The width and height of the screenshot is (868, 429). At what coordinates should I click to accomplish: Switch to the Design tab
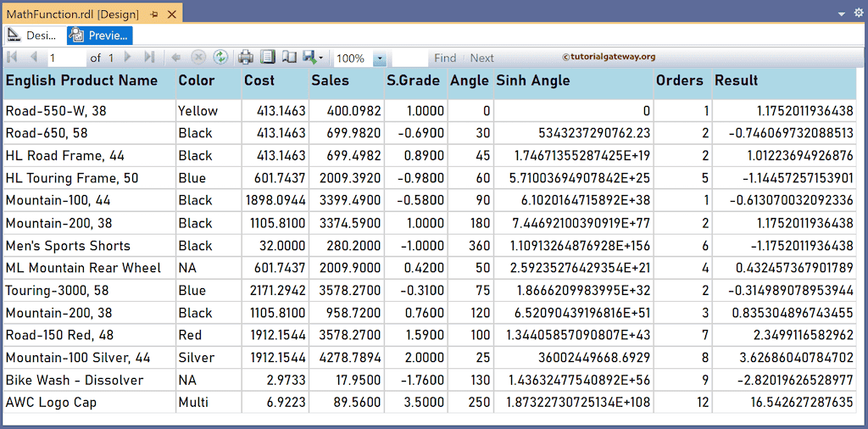pyautogui.click(x=32, y=35)
